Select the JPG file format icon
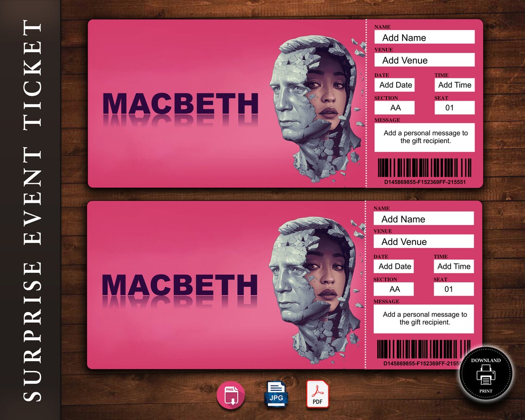Screen dimensions: 525x420 (x=276, y=395)
